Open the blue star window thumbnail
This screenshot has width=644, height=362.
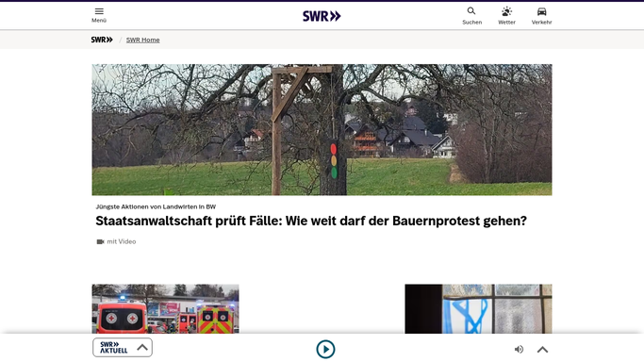tap(478, 308)
